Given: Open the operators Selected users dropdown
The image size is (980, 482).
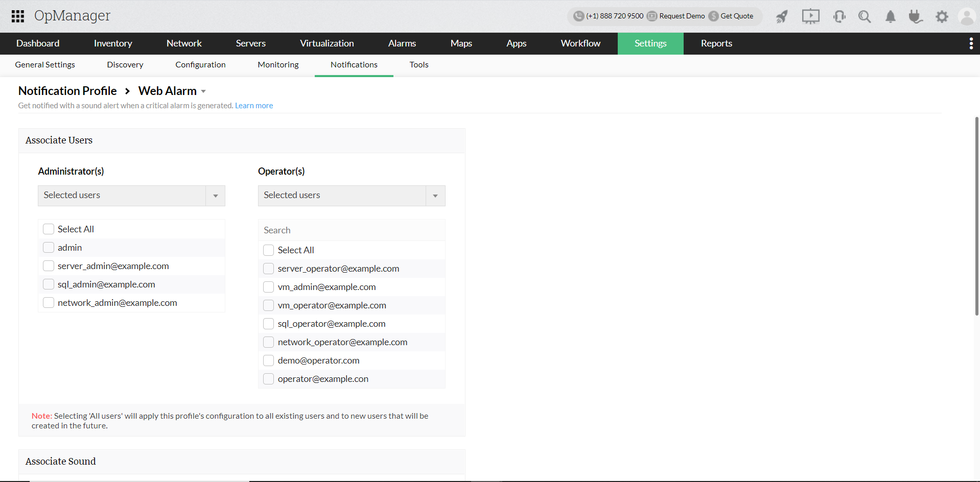Looking at the screenshot, I should [x=435, y=196].
